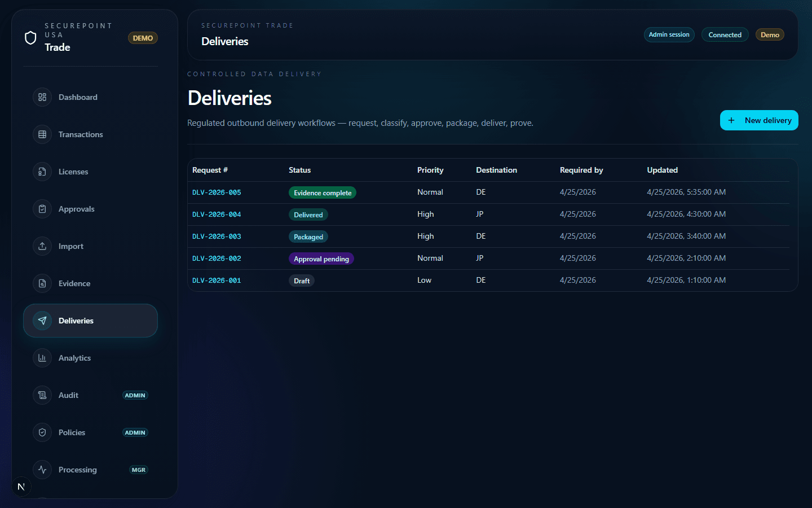The image size is (812, 508).
Task: Click the Approval pending status badge
Action: 321,259
